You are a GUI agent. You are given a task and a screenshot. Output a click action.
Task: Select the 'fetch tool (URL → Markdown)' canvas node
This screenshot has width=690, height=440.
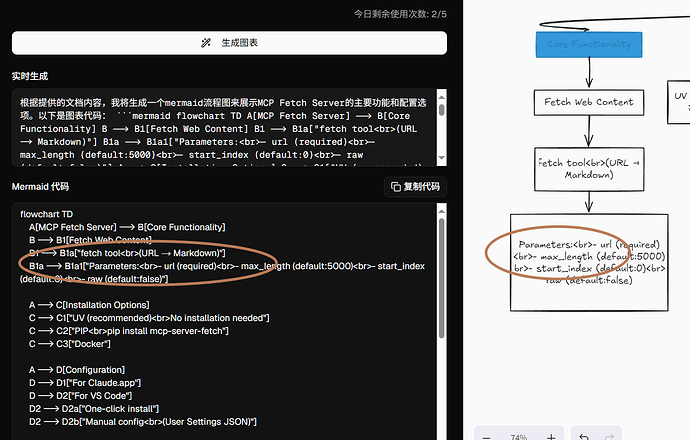coord(589,169)
